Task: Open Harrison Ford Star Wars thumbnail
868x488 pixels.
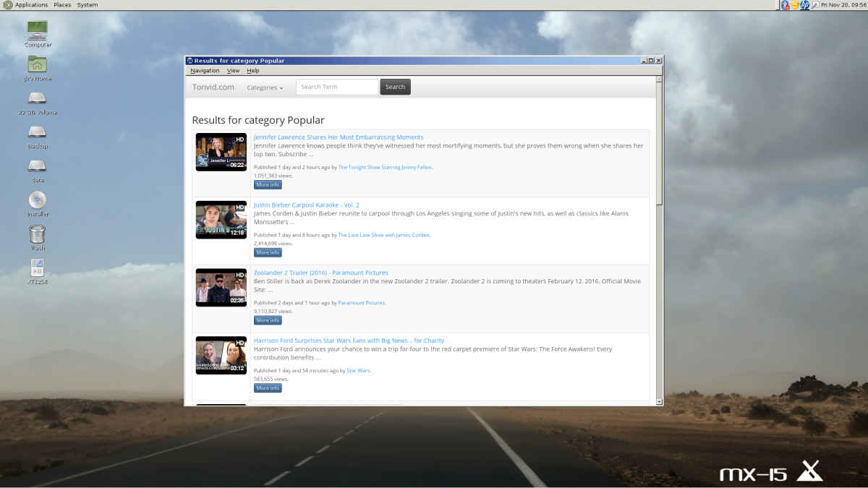Action: (x=221, y=356)
